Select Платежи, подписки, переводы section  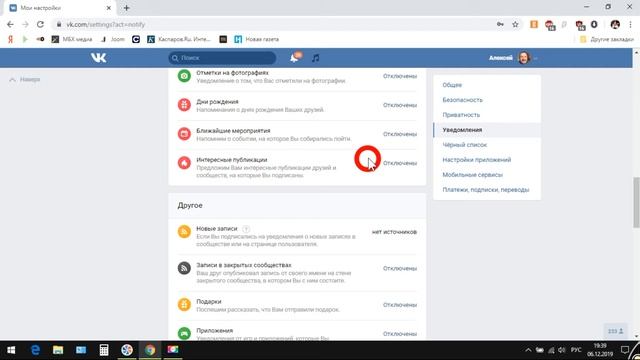pos(487,190)
